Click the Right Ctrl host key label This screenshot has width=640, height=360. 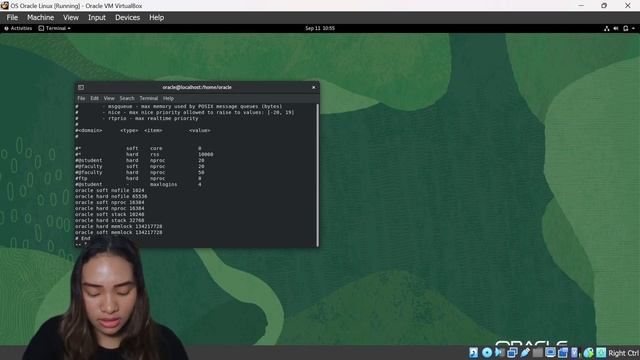[x=623, y=353]
